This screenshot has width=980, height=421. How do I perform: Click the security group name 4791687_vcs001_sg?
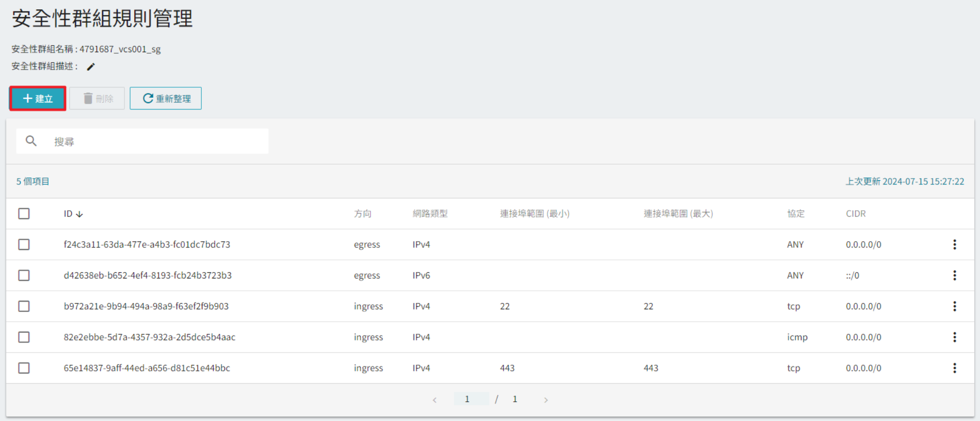coord(120,49)
